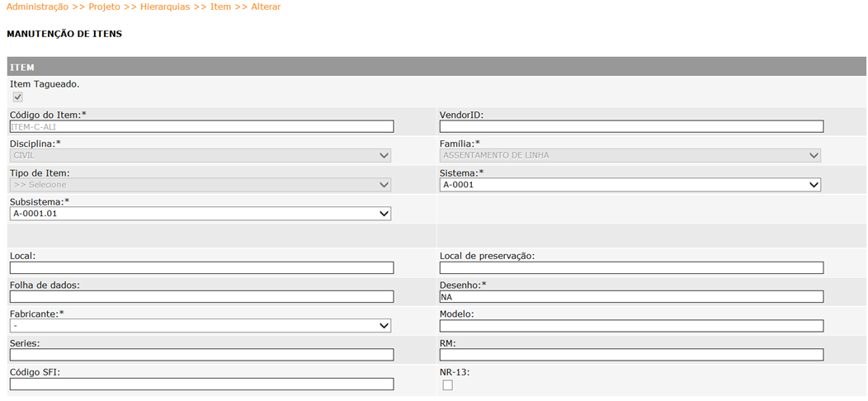Focus the Local input field
This screenshot has height=401, width=868.
tap(202, 267)
